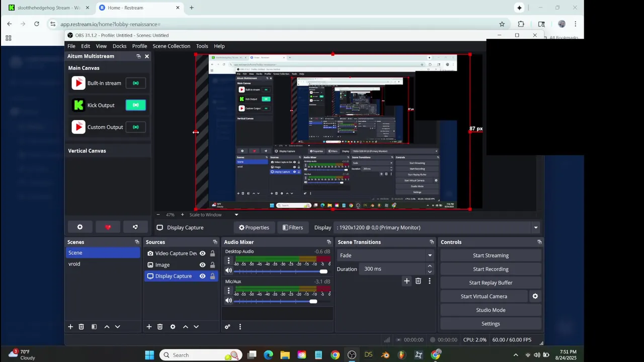
Task: Open Properties for Display Capture
Action: point(254,228)
